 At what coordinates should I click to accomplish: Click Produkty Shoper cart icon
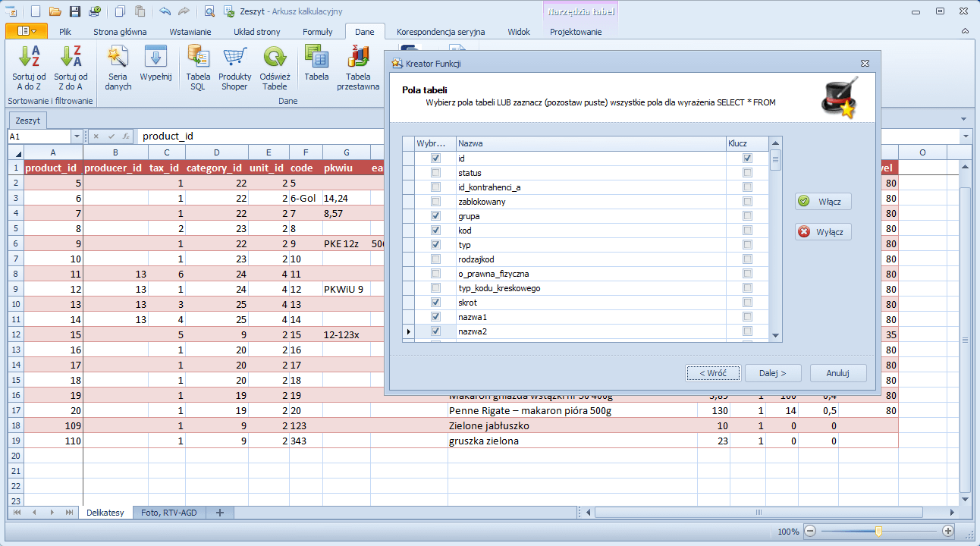[234, 57]
